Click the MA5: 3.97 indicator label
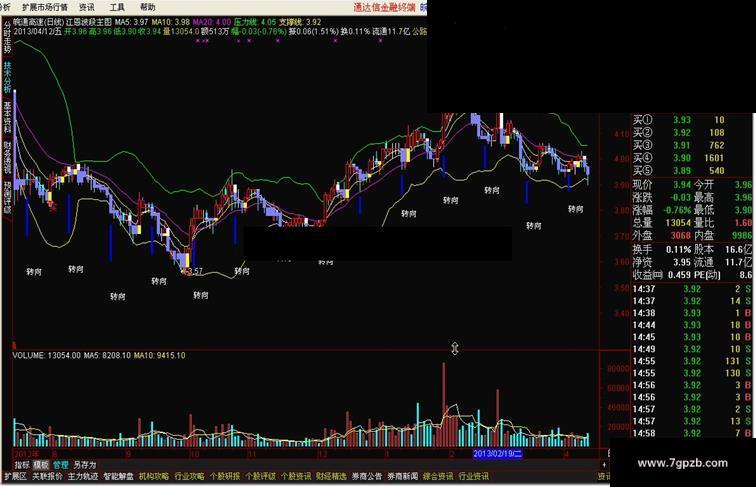Screen dimensions: 756x487 click(132, 22)
